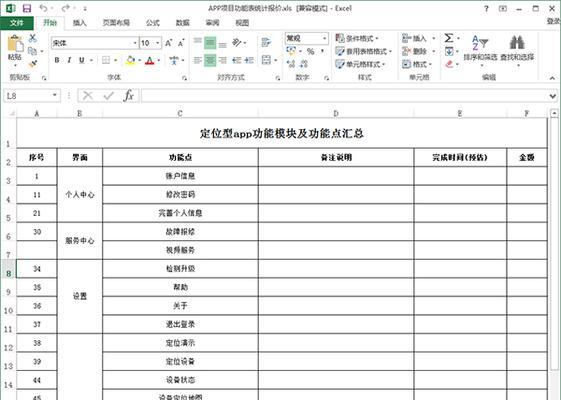The width and height of the screenshot is (561, 400).
Task: Open Conditional Formatting menu
Action: (x=357, y=38)
